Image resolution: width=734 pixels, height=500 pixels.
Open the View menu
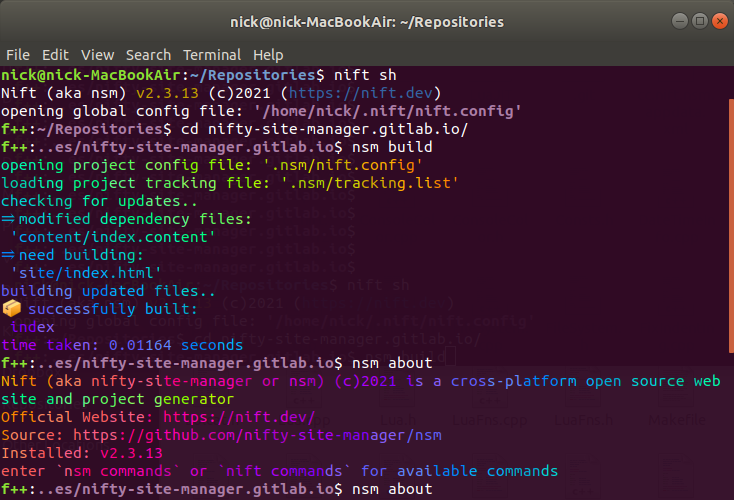tap(97, 55)
